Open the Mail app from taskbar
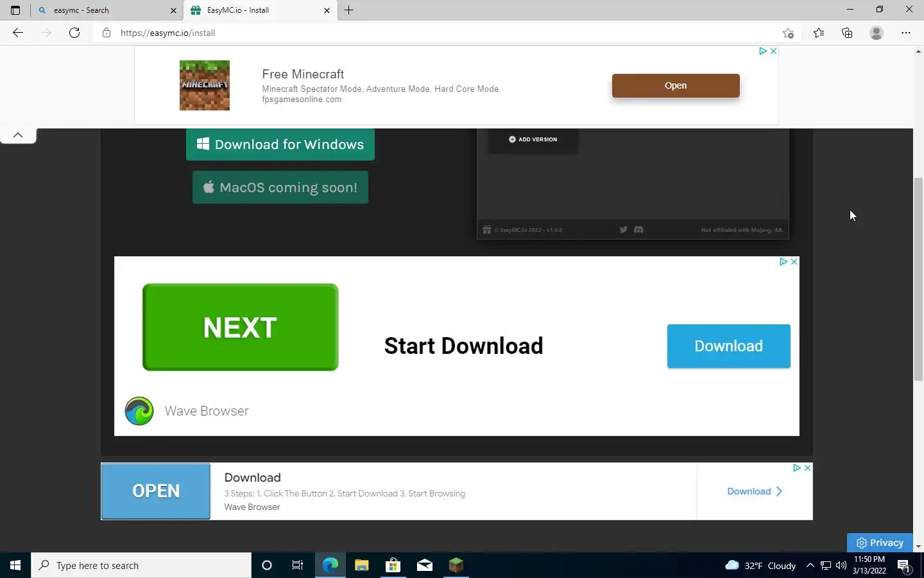The width and height of the screenshot is (924, 578). click(x=424, y=565)
